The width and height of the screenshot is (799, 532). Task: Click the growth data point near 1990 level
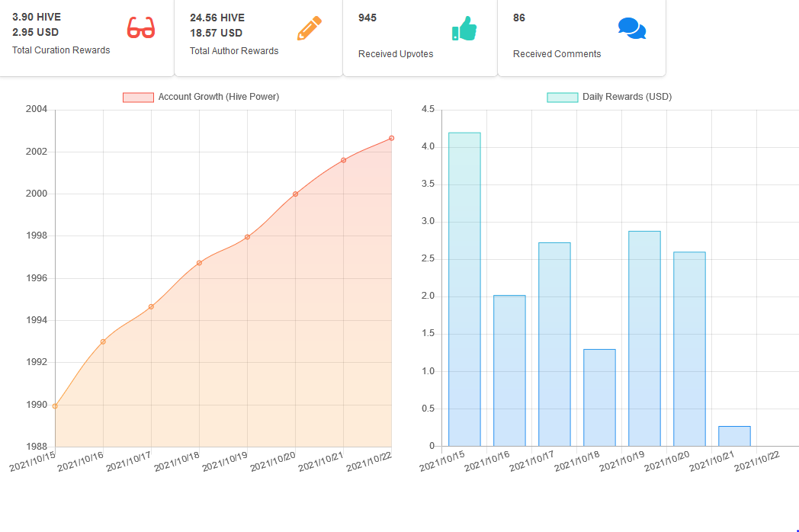55,406
